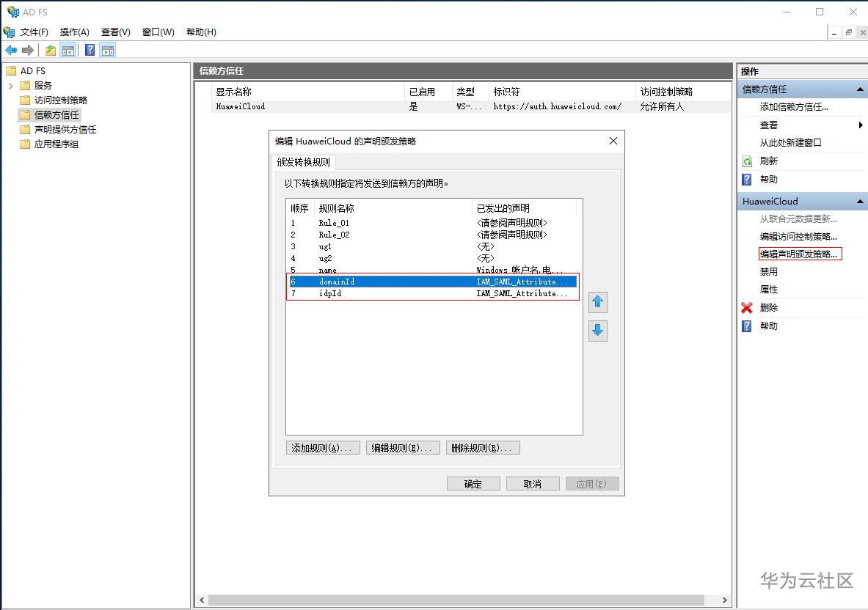This screenshot has height=610, width=868.
Task: Collapse the HuaweiCloud actions section
Action: pos(860,202)
